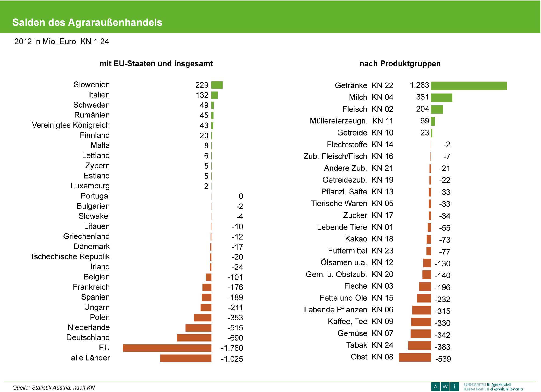This screenshot has height=392, width=541.
Task: Select bottom orange bar of left chart
Action: click(x=186, y=358)
